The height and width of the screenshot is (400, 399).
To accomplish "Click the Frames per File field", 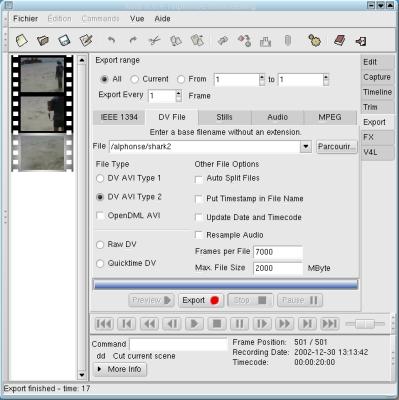I will 278,252.
